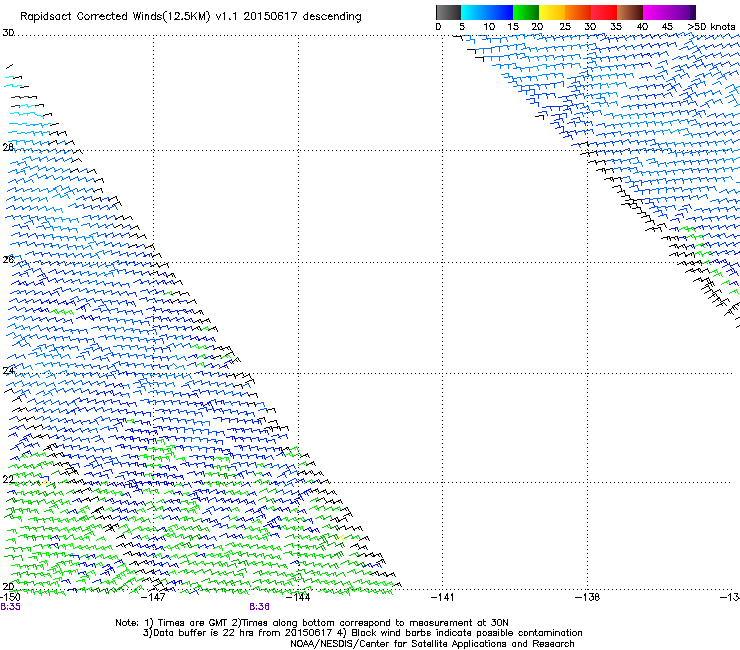Click the gray 0-5 knots color segment
Screen dimensions: 740x650
coord(448,12)
